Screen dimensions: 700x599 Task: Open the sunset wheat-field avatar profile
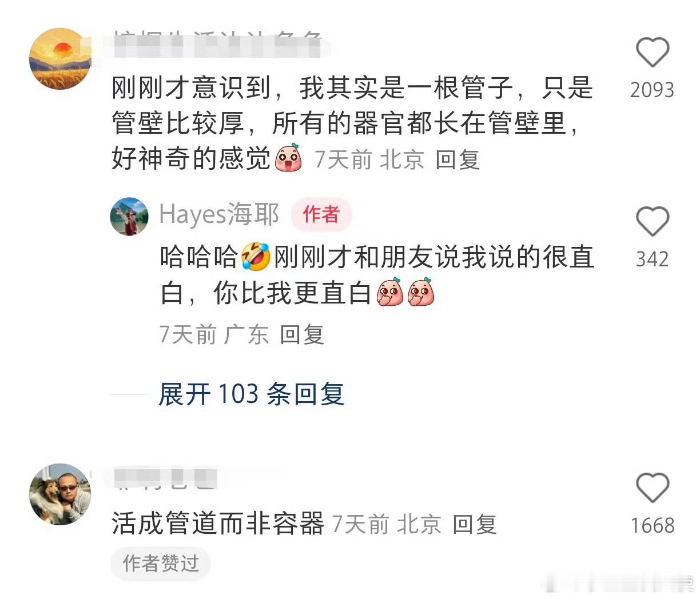coord(60,59)
